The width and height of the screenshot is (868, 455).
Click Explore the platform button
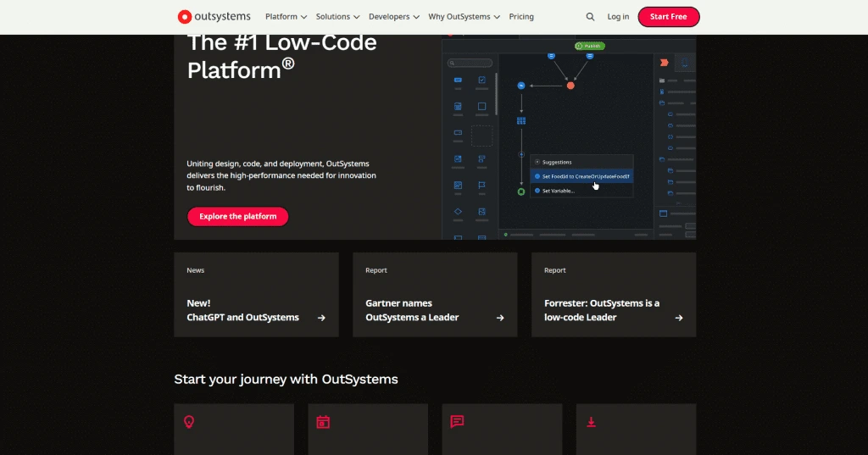tap(238, 216)
